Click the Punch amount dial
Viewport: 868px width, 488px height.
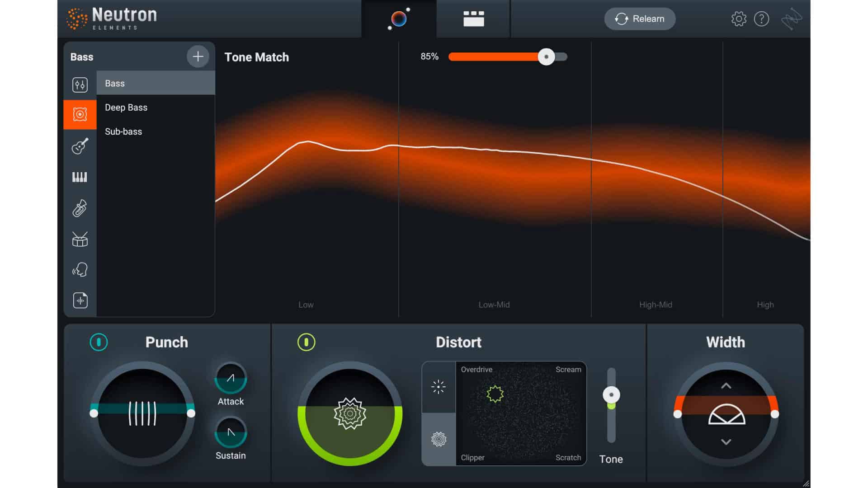click(x=142, y=413)
